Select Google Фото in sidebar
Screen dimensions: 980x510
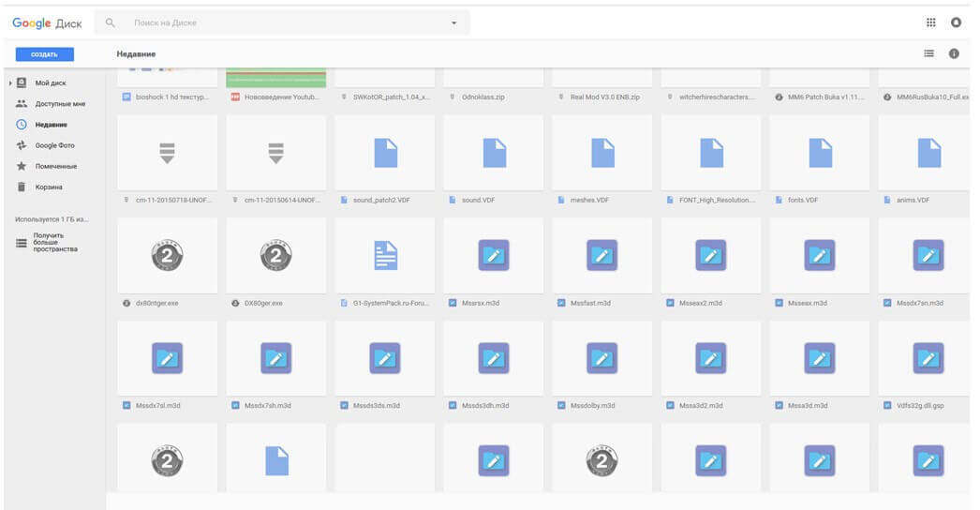54,145
